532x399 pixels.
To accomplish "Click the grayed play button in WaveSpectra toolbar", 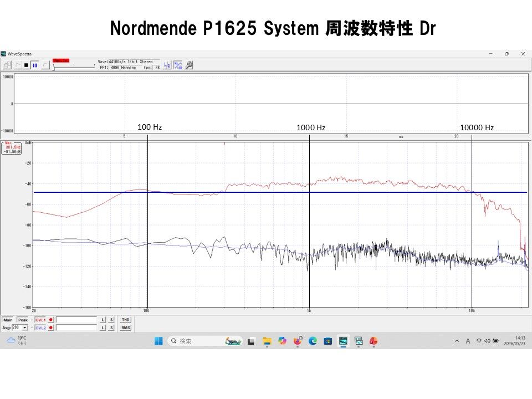I will tap(18, 65).
